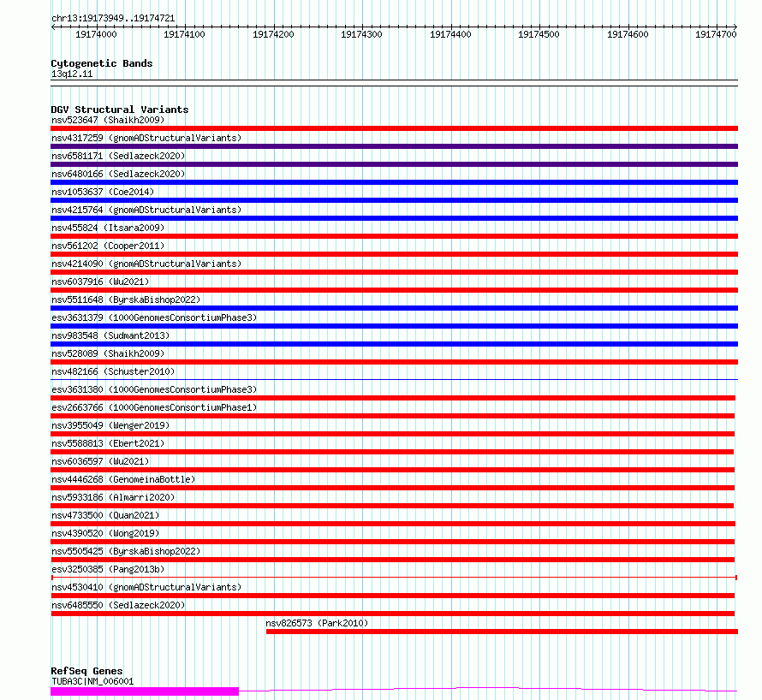Click the thick magenta TUBA3C exon block
Viewport: 762px width, 700px height.
[x=145, y=691]
